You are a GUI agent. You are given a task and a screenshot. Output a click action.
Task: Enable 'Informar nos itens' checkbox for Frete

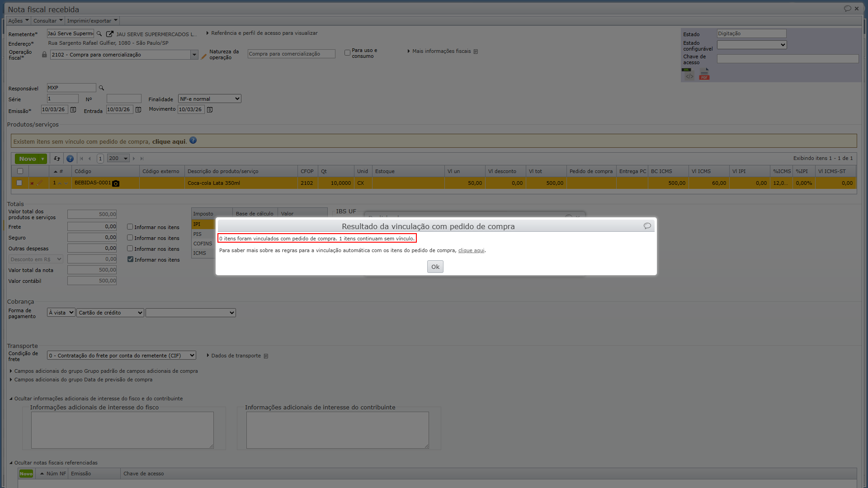point(130,227)
